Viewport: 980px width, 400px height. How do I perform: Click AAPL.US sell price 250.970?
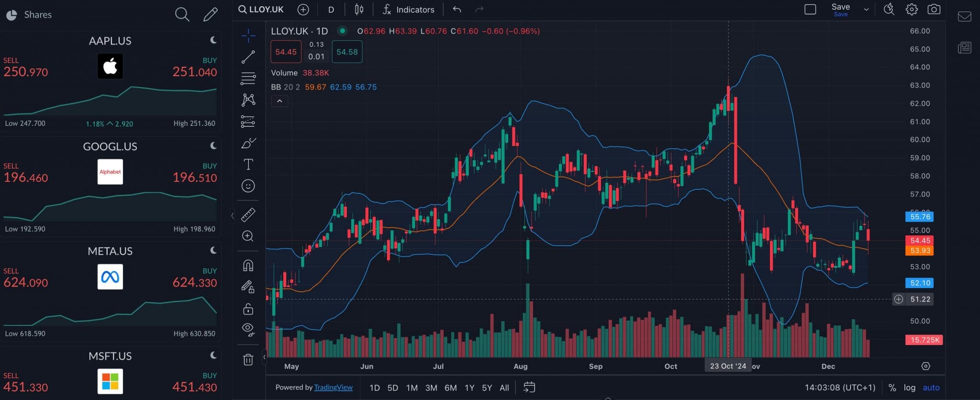pos(26,72)
